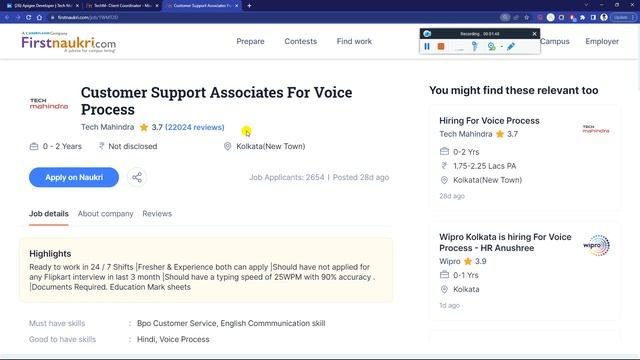Click the Hindi, Voice Process skills text
The width and height of the screenshot is (640, 360).
173,339
